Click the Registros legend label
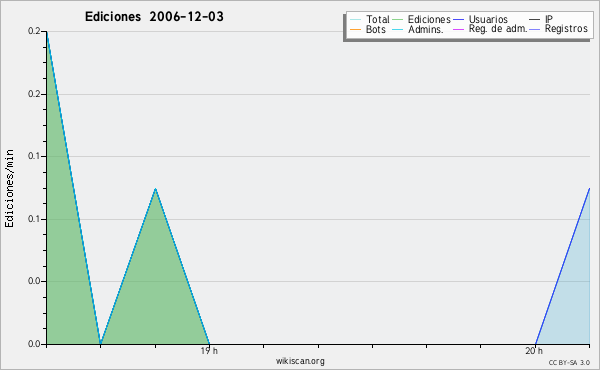This screenshot has height=370, width=600. coord(566,29)
